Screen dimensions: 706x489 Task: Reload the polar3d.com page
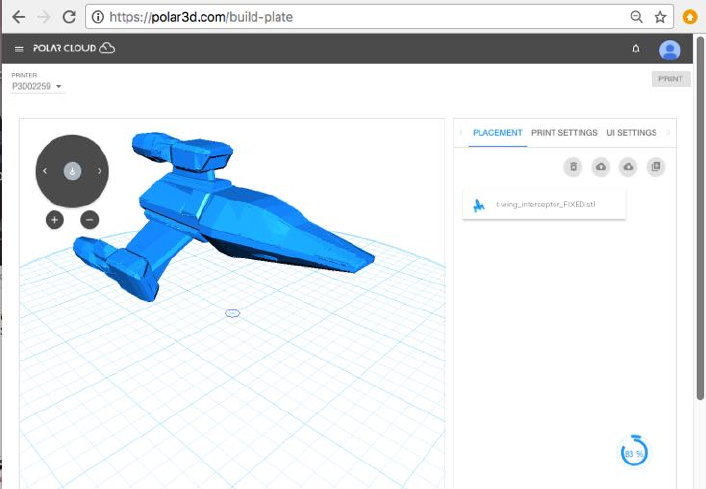coord(69,17)
